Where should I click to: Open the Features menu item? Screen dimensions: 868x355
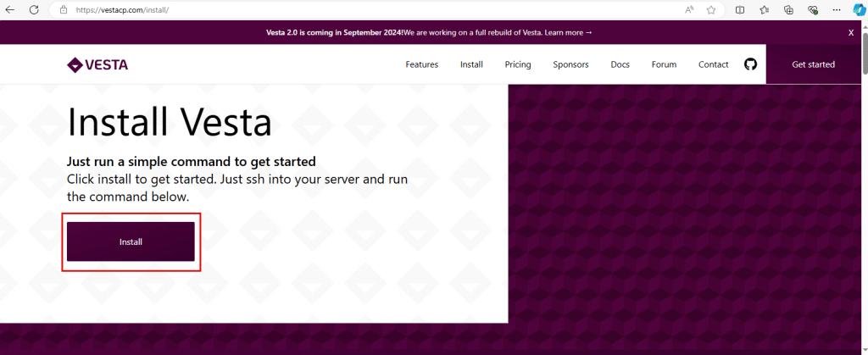[421, 64]
